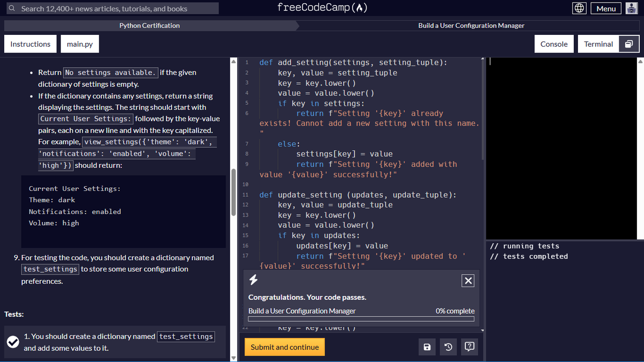Viewport: 644px width, 362px height.
Task: Click line number 10 in editor gutter
Action: pos(246,184)
